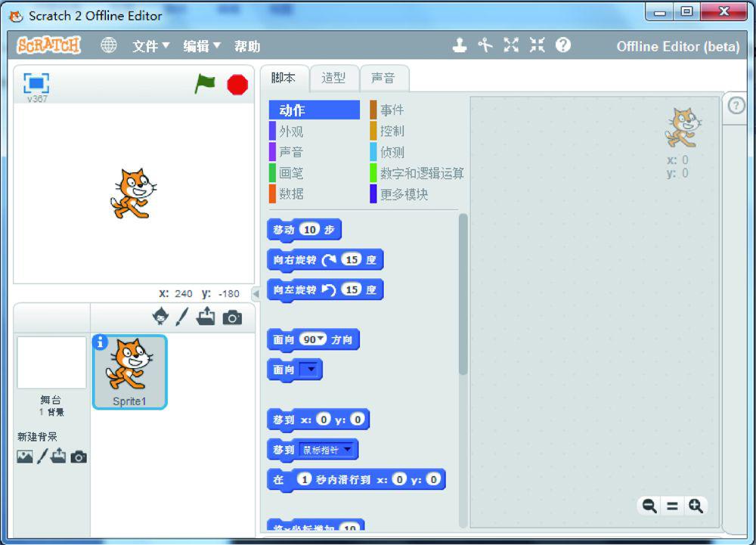Paint a new sprite with brush icon
756x545 pixels.
[x=181, y=317]
